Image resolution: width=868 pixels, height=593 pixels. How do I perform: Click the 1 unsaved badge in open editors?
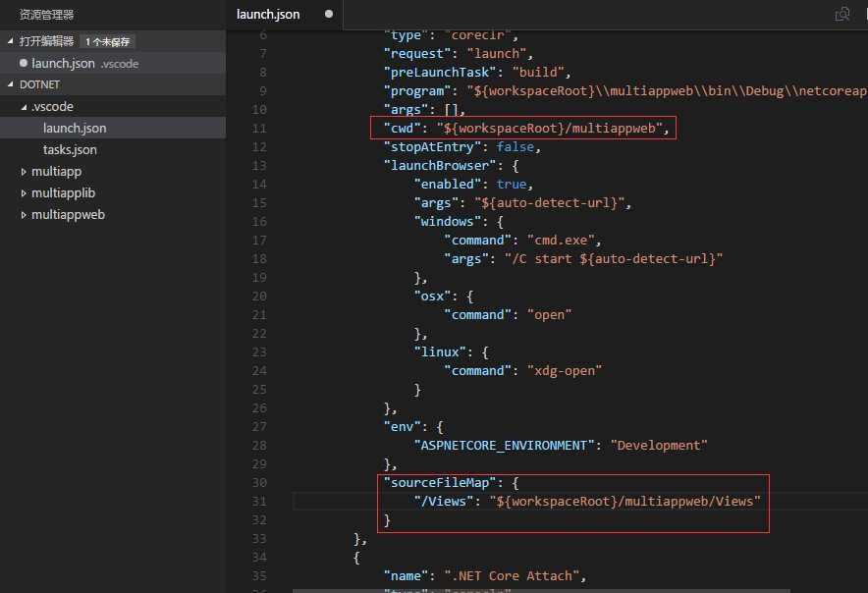107,41
